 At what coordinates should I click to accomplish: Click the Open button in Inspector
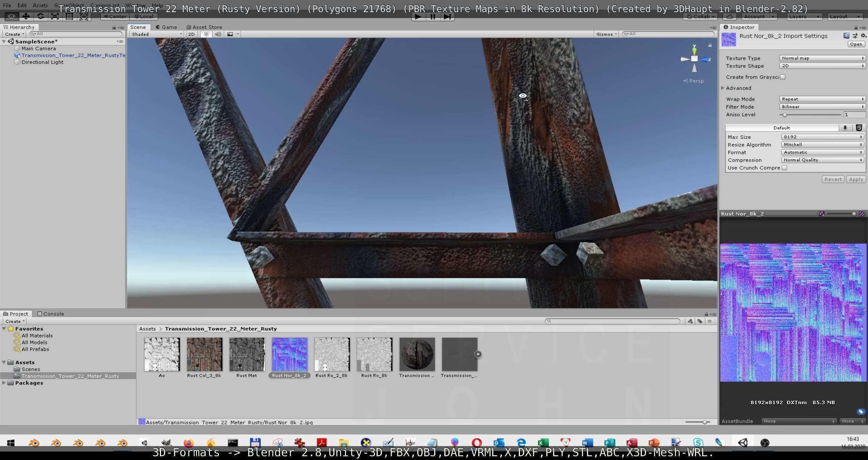[x=856, y=44]
